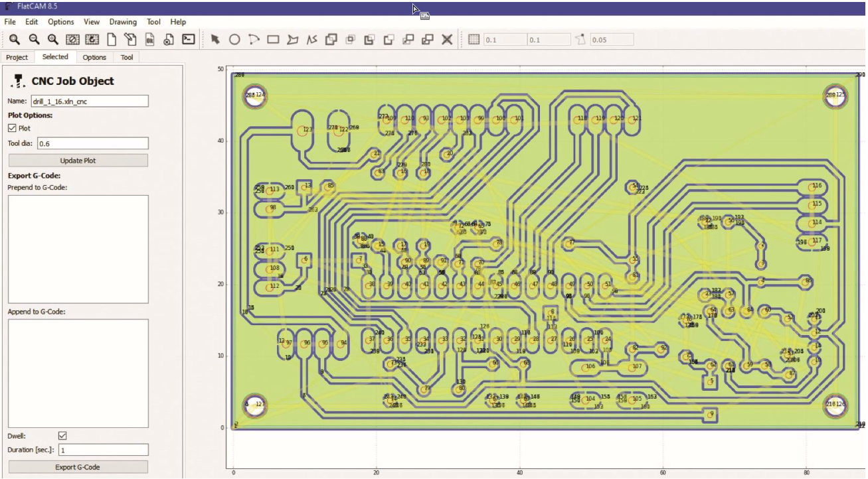Click the Replot toolbar icon

(x=92, y=39)
